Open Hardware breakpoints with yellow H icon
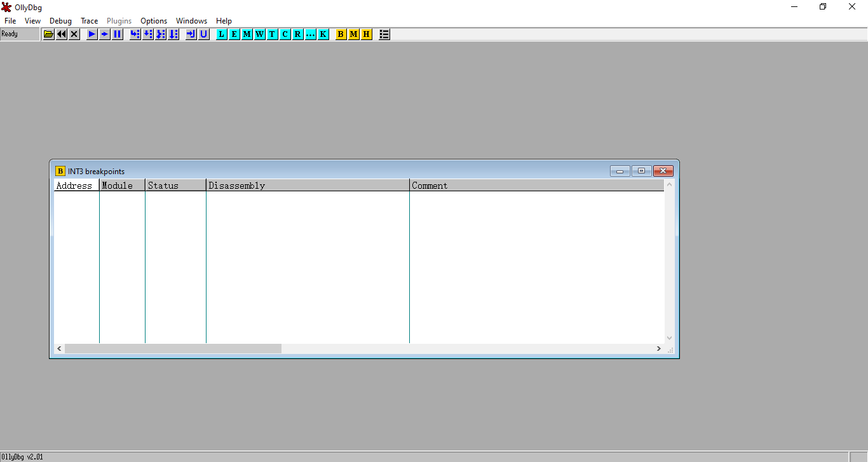Viewport: 868px width, 462px height. (367, 34)
